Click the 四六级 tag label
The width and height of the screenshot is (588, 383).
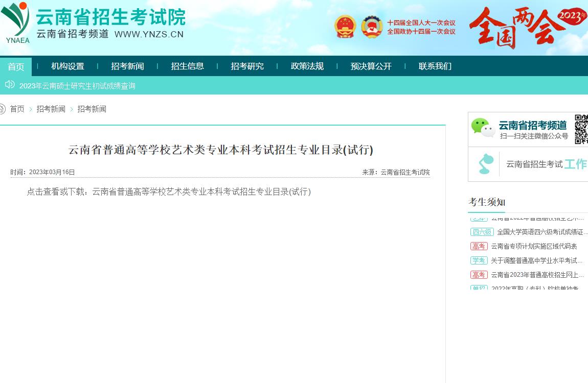[482, 232]
